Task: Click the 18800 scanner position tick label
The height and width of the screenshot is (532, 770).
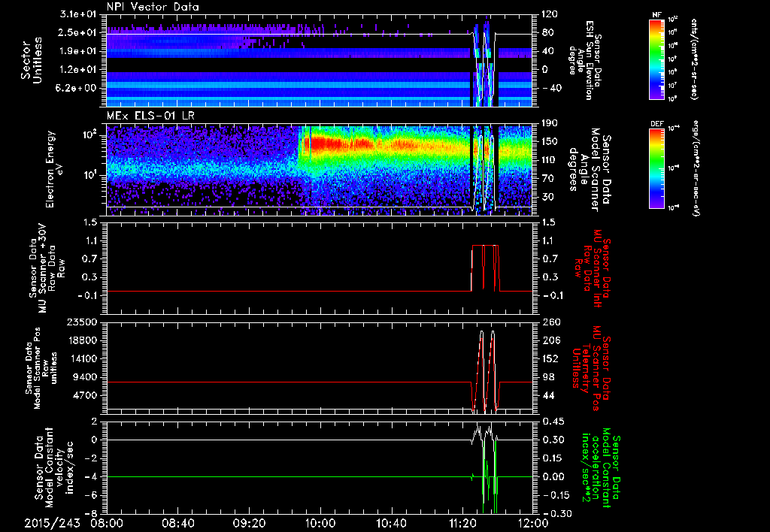Action: tap(84, 340)
